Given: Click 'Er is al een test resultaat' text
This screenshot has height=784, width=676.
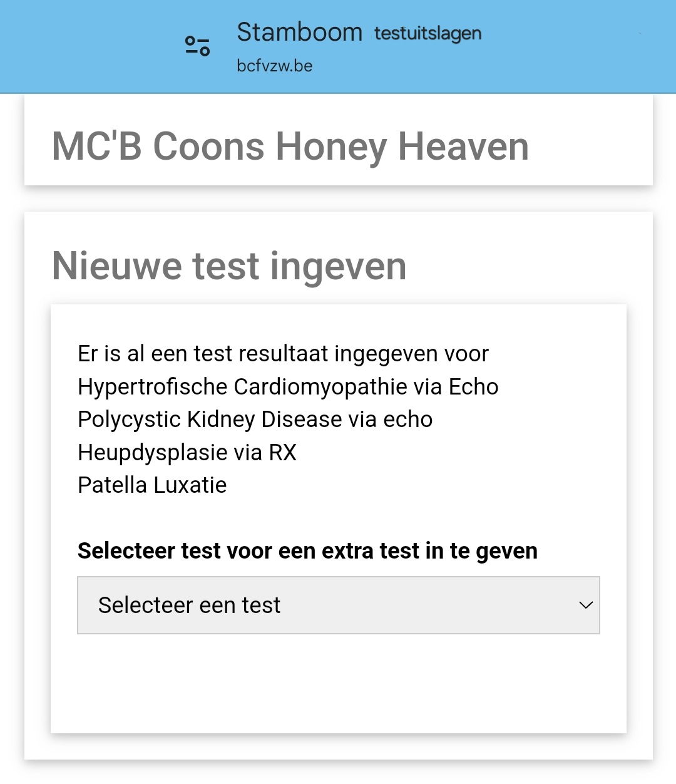Looking at the screenshot, I should tap(283, 354).
